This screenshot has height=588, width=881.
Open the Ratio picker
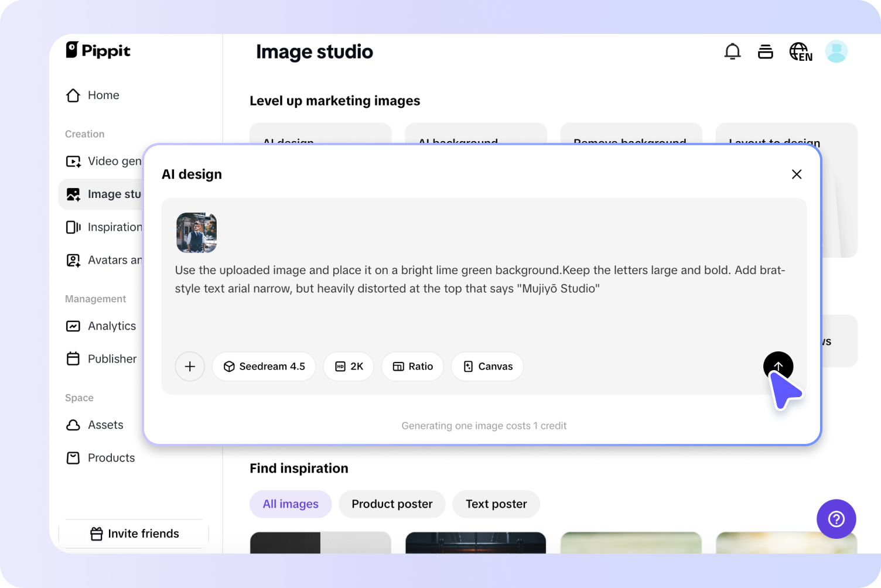412,366
